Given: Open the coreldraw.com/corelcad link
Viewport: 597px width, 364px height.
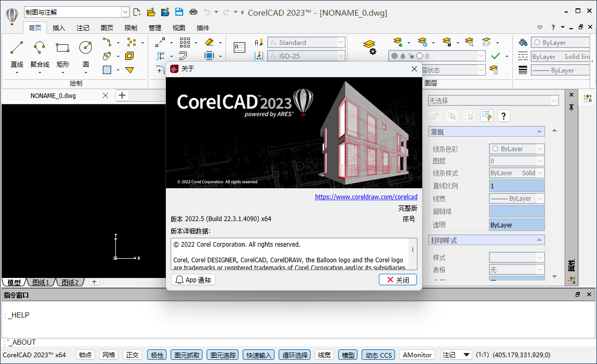Looking at the screenshot, I should pyautogui.click(x=366, y=197).
